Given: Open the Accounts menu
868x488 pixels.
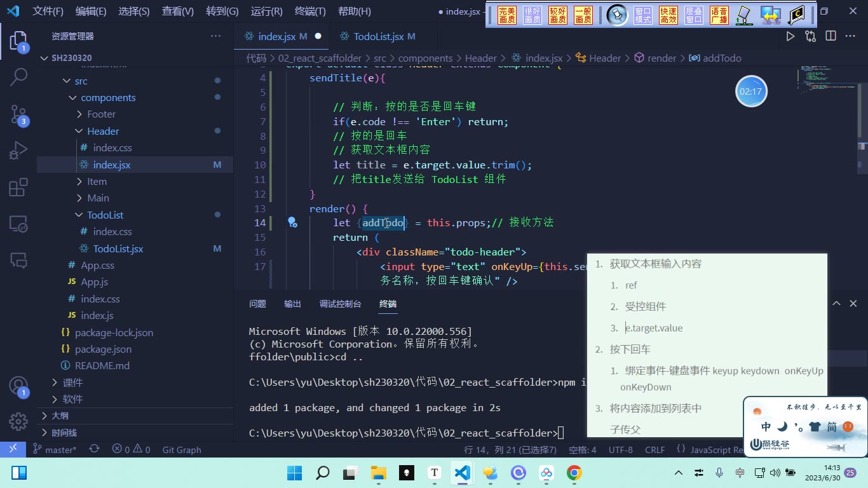Looking at the screenshot, I should pyautogui.click(x=18, y=386).
